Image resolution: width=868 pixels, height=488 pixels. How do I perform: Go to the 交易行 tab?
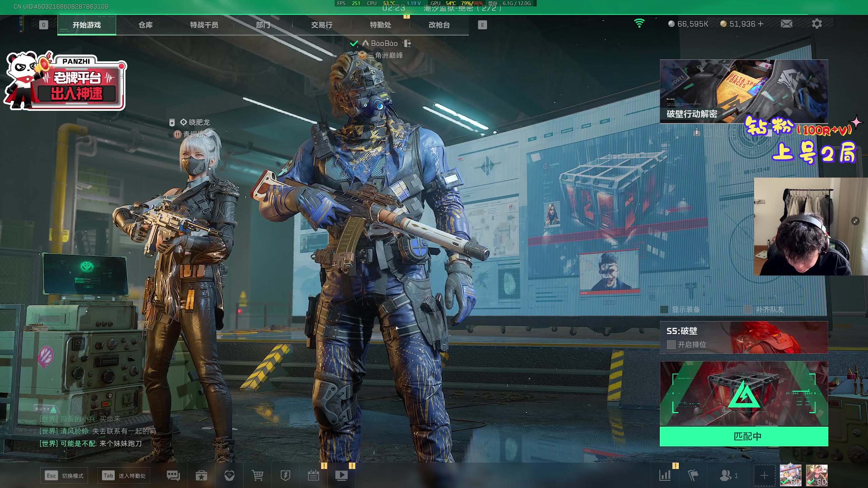321,25
